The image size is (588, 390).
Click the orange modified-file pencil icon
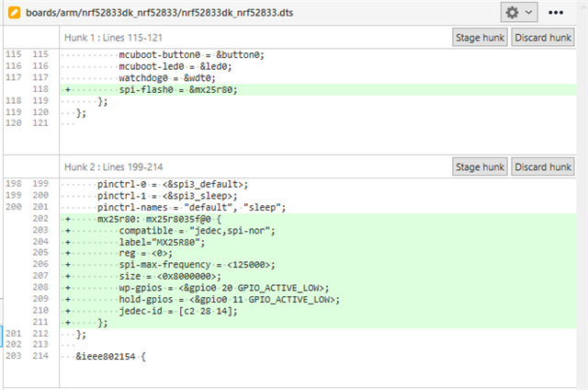click(15, 12)
